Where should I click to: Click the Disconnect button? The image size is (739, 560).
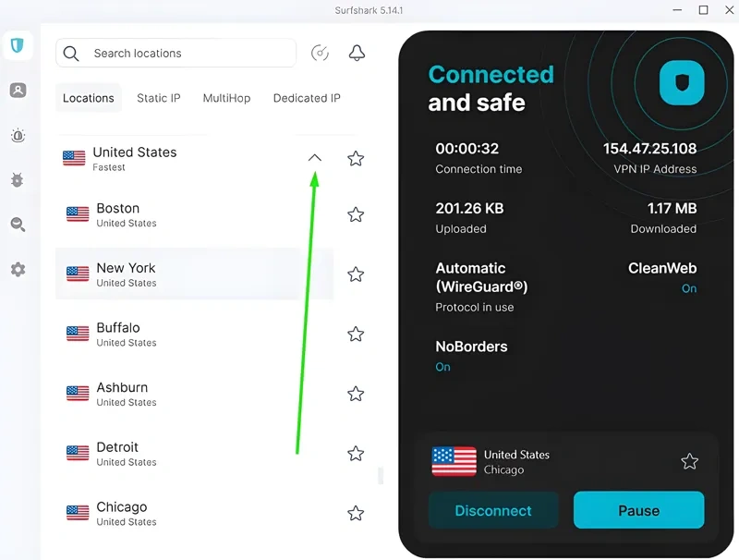[x=493, y=510]
